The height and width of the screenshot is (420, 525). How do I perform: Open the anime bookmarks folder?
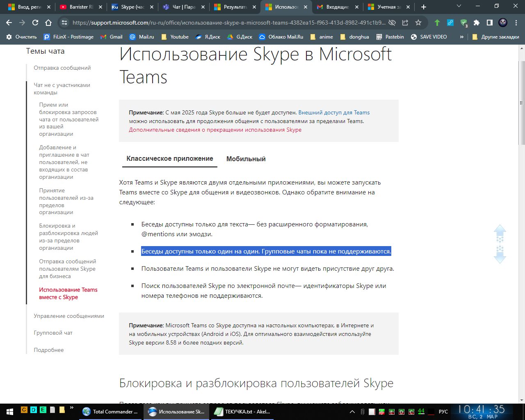(x=322, y=37)
